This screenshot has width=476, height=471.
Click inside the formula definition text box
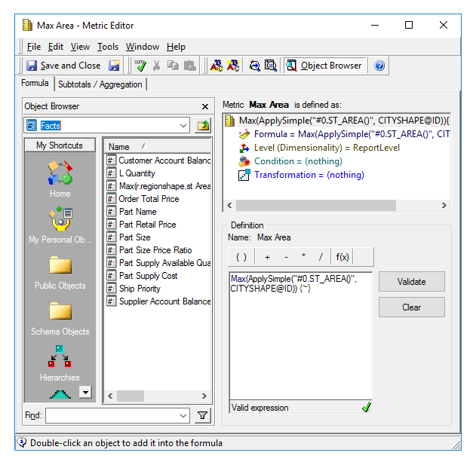click(x=301, y=336)
